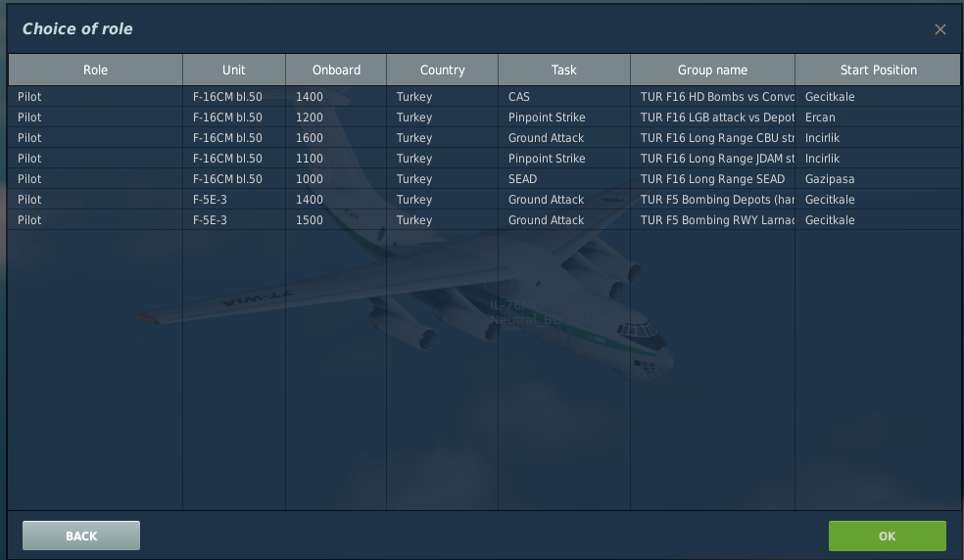Close the Choice of role dialog

pyautogui.click(x=940, y=29)
